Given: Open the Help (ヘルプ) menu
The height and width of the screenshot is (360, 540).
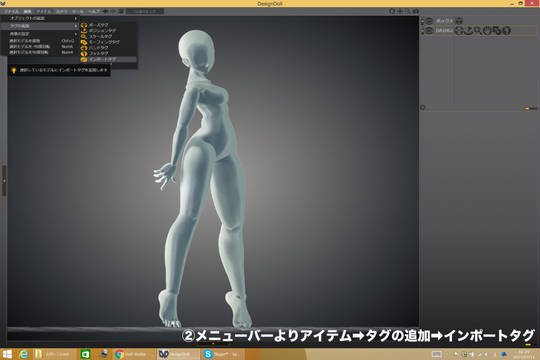Looking at the screenshot, I should (94, 11).
